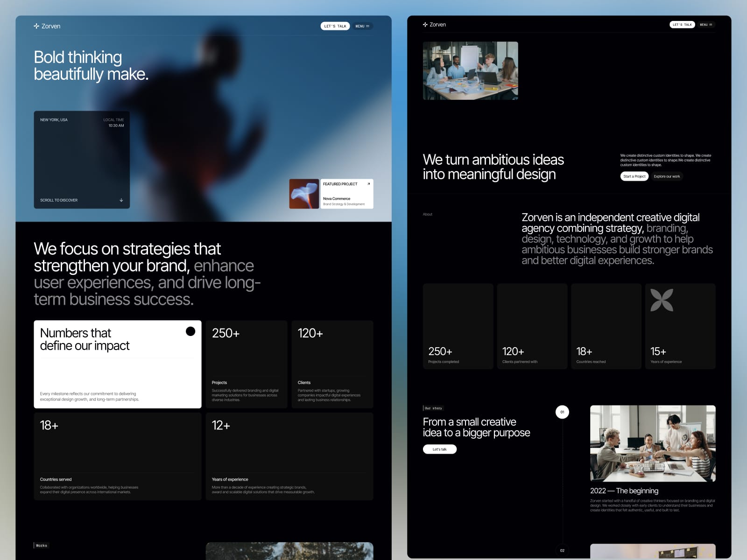The width and height of the screenshot is (747, 560).
Task: Click Let's Talk button in right header
Action: pyautogui.click(x=682, y=25)
